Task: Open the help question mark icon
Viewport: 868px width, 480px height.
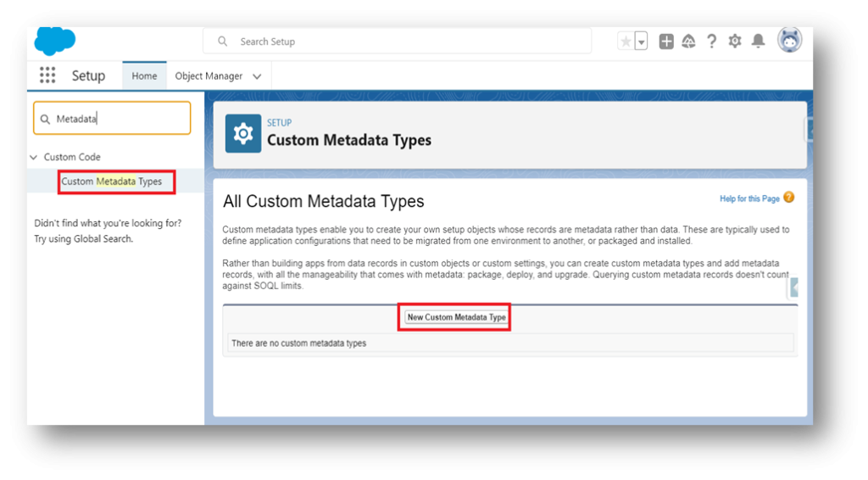Action: click(x=712, y=42)
